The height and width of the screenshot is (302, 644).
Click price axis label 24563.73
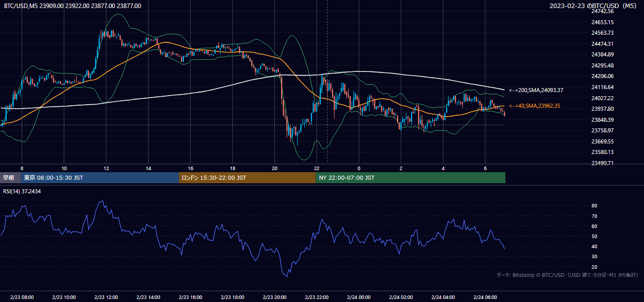pos(603,33)
